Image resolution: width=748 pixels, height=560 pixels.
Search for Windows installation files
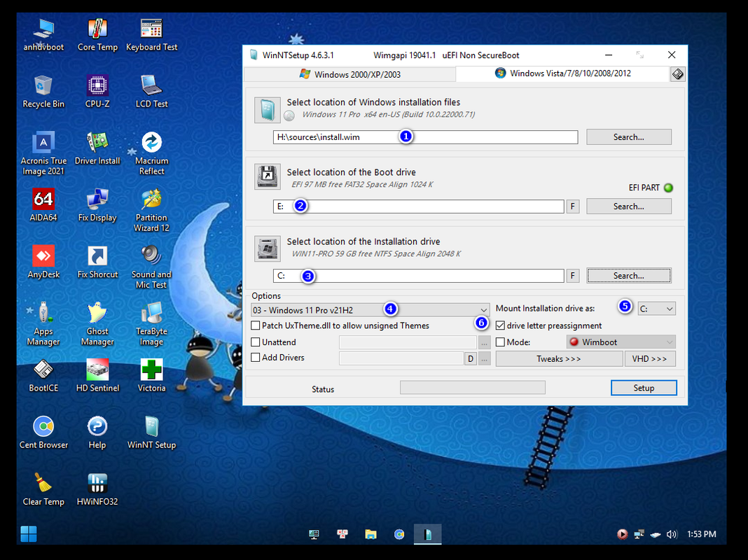pos(629,136)
